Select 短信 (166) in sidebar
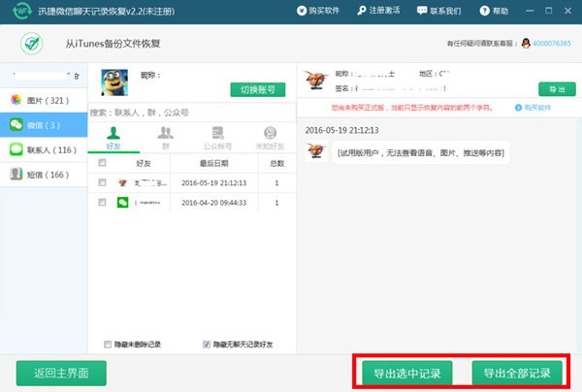The width and height of the screenshot is (582, 392). click(44, 175)
